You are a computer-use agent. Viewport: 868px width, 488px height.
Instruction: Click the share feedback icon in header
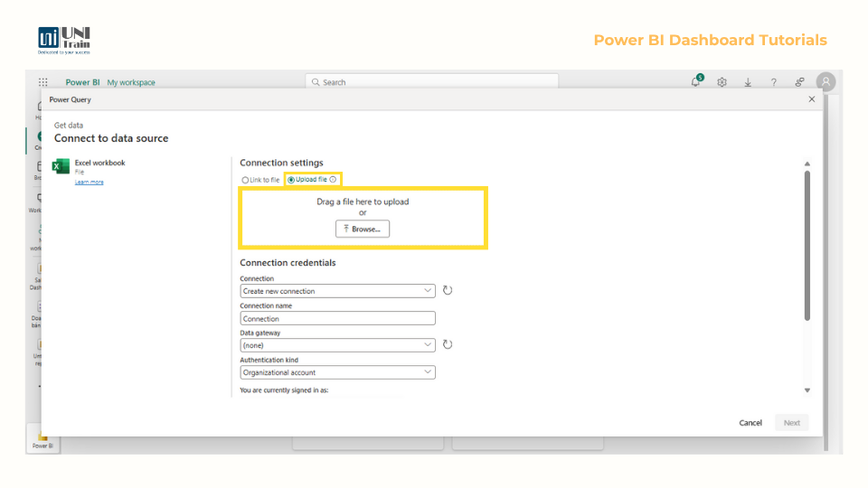tap(800, 82)
